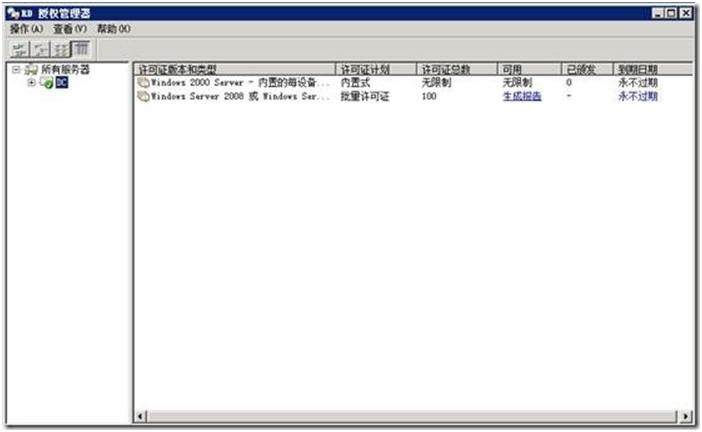Click 无限制 in the 许可证总数 column

pos(437,83)
